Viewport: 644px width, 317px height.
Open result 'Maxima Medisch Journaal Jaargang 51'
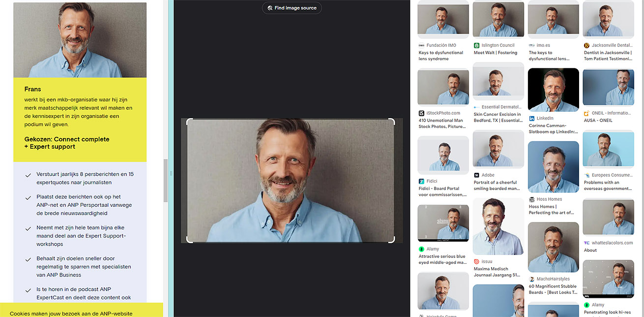pyautogui.click(x=498, y=272)
